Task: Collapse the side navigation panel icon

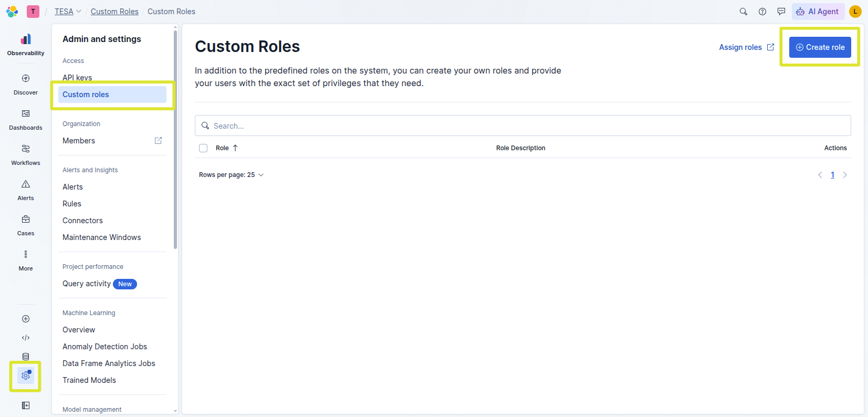Action: point(26,405)
